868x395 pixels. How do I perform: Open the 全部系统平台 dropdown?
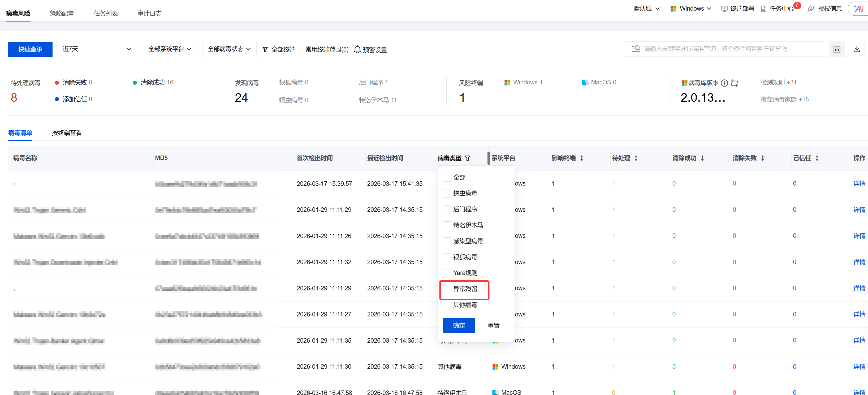click(170, 49)
